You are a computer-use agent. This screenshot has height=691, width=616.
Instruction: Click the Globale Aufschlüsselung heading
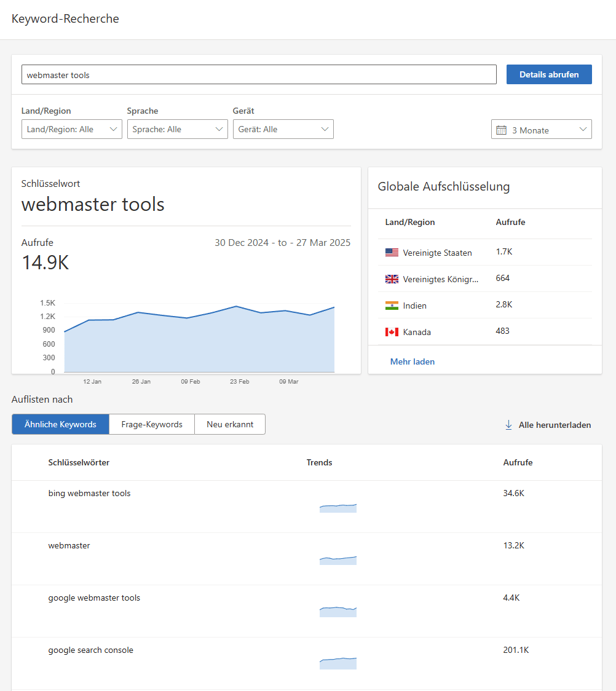444,186
